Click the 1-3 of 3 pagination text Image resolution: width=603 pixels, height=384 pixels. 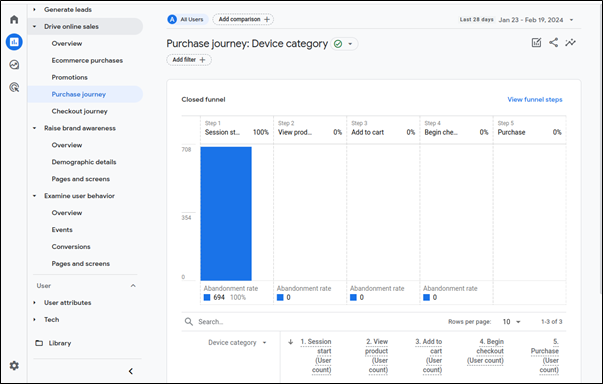(551, 322)
